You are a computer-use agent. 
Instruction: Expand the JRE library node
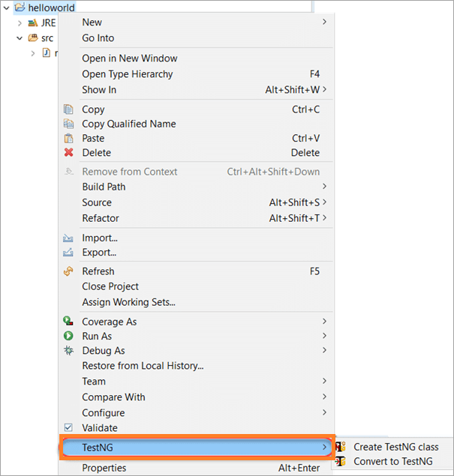(20, 23)
